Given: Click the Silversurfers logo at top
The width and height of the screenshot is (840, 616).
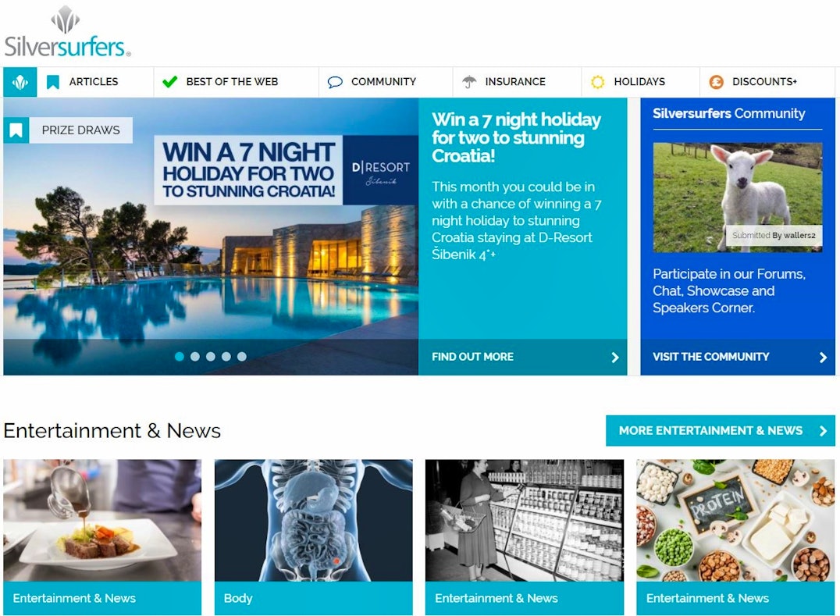Looking at the screenshot, I should pyautogui.click(x=67, y=31).
